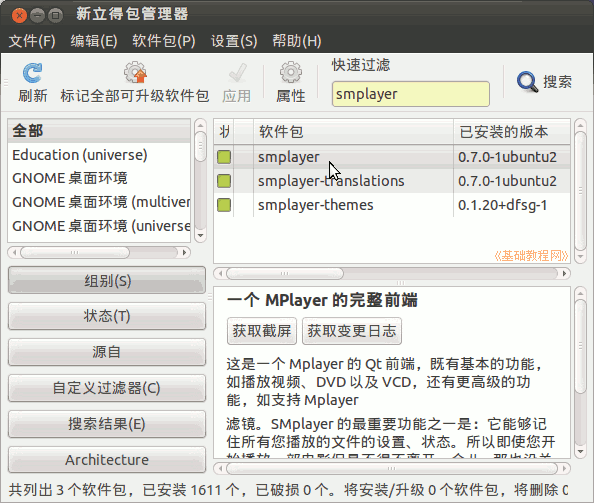
Task: Open the Properties (属性) gear icon
Action: (x=291, y=72)
